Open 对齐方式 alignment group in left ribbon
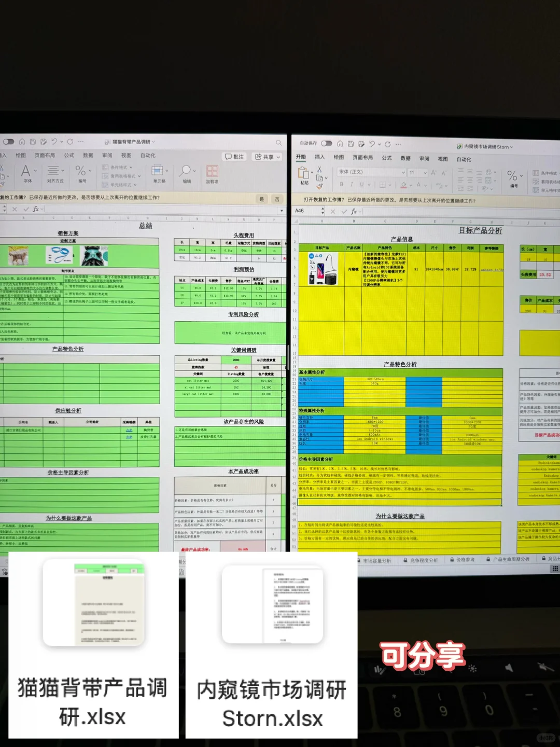This screenshot has width=560, height=747. (x=55, y=174)
